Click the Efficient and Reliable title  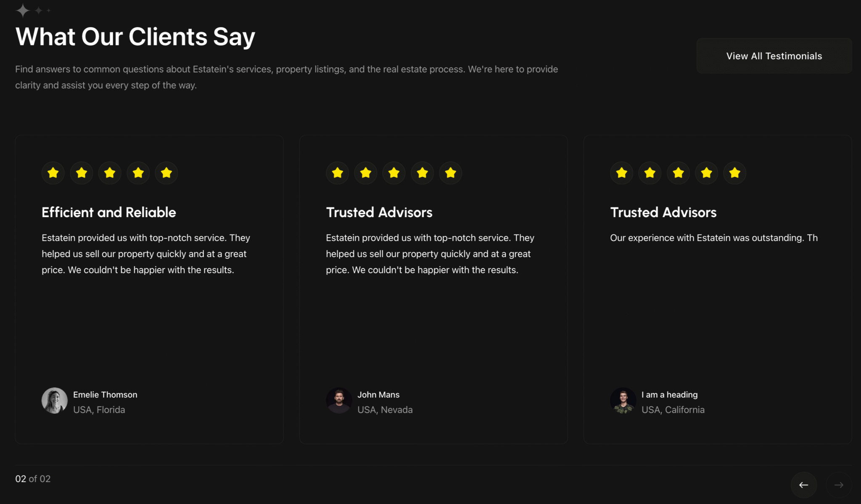(109, 212)
